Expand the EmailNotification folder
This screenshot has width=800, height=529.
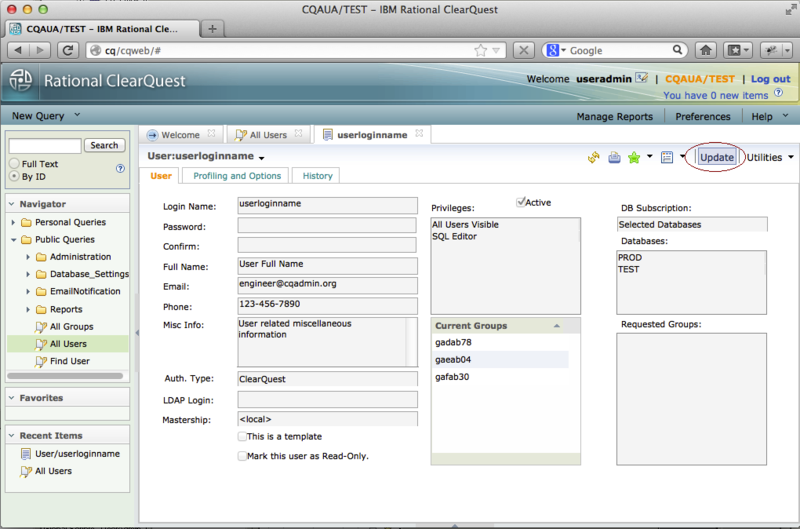pyautogui.click(x=28, y=292)
